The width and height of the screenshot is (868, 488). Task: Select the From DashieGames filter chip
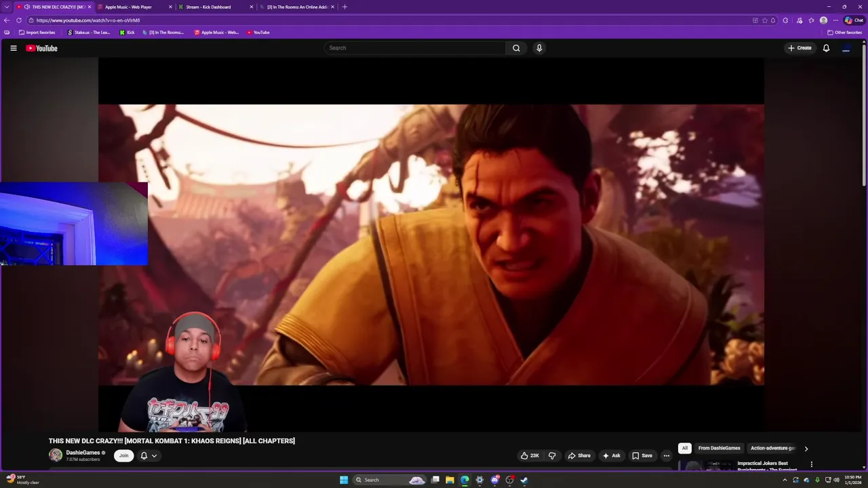(x=719, y=448)
